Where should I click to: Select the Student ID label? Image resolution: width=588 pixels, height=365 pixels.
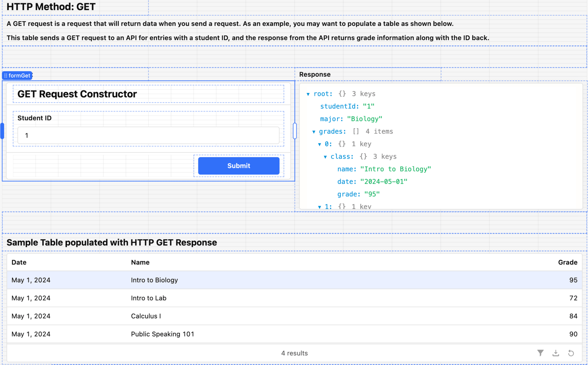tap(34, 118)
